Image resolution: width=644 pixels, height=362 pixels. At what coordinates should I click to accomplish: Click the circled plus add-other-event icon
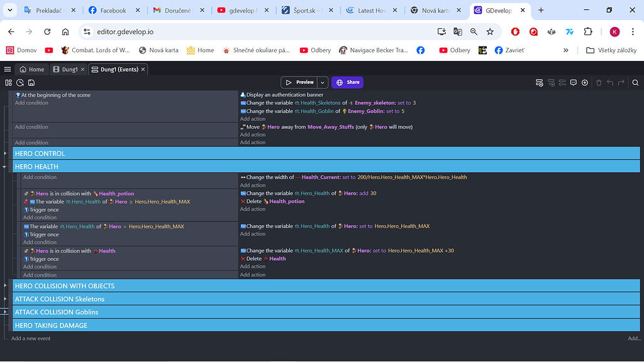(x=585, y=82)
